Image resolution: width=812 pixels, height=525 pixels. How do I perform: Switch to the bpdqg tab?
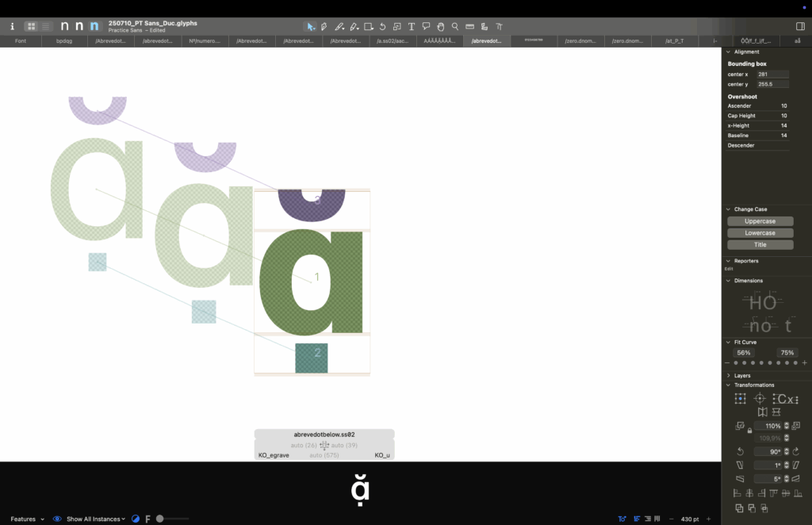(64, 41)
